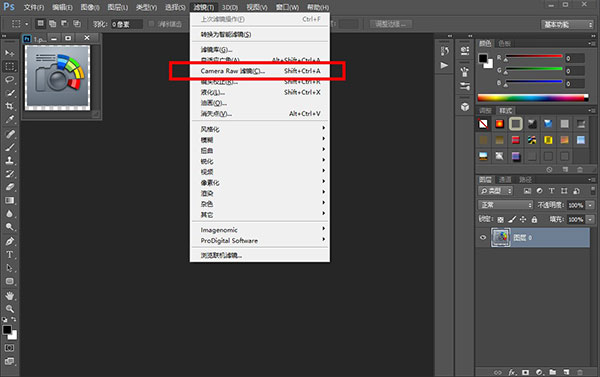Open the History panel icon

point(444,51)
